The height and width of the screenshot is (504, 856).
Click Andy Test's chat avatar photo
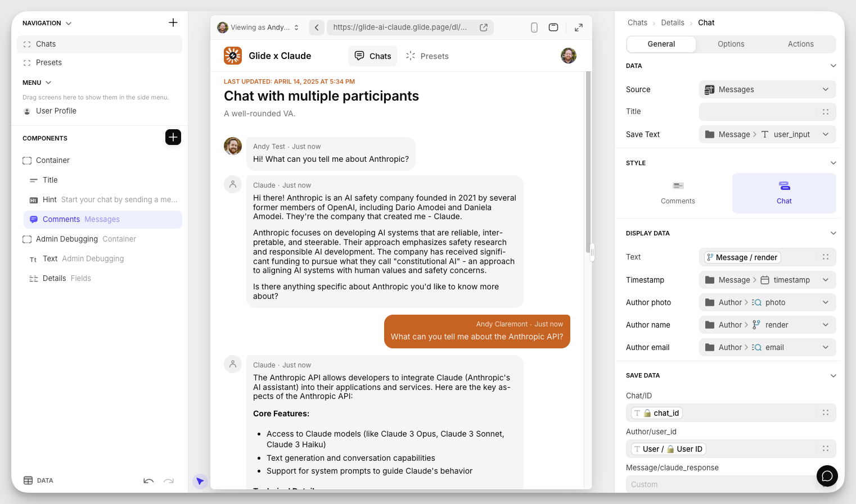click(x=233, y=146)
